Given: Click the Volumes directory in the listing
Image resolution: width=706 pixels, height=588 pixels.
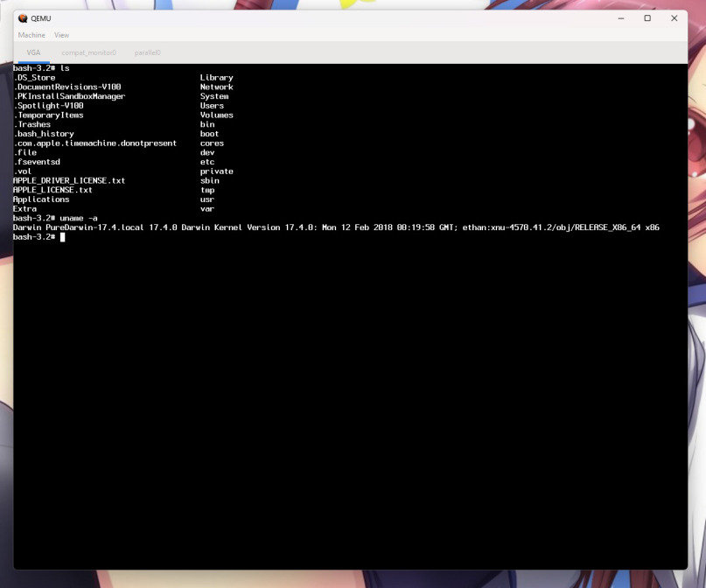Looking at the screenshot, I should pyautogui.click(x=216, y=115).
